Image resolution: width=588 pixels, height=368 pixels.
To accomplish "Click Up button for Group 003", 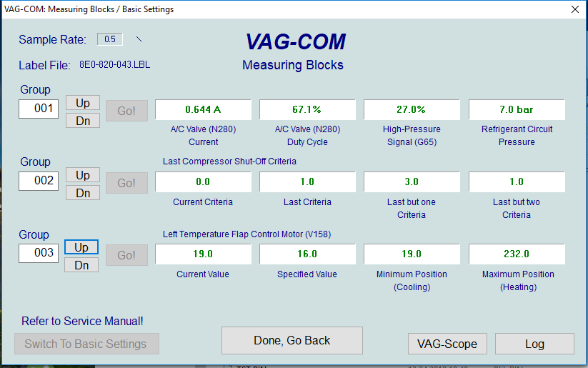I will click(x=81, y=247).
